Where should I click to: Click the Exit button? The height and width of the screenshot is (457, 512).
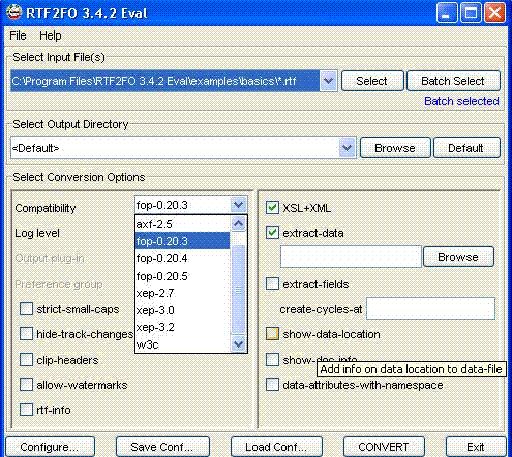pyautogui.click(x=476, y=447)
